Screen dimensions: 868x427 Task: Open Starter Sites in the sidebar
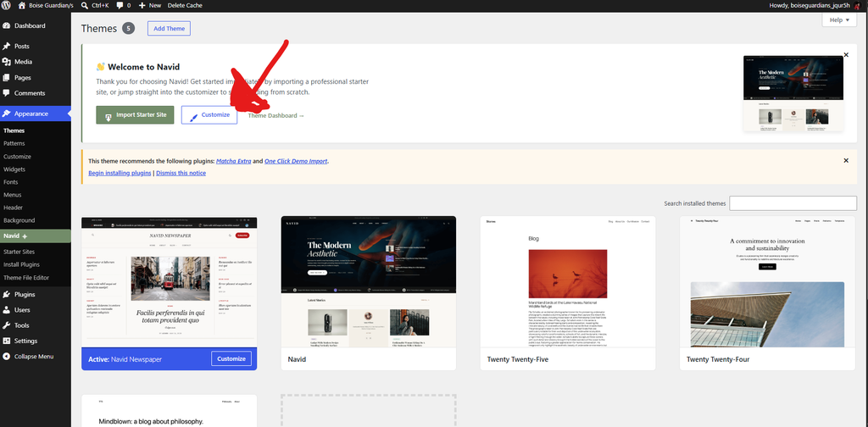tap(19, 252)
